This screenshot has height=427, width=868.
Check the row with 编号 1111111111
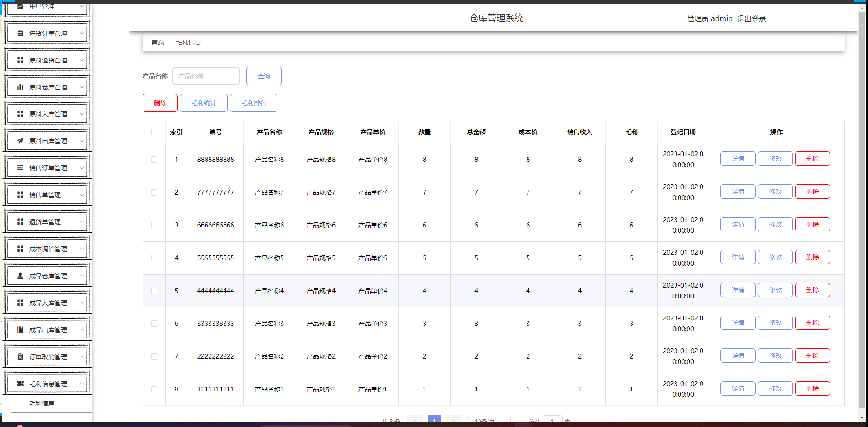point(154,389)
